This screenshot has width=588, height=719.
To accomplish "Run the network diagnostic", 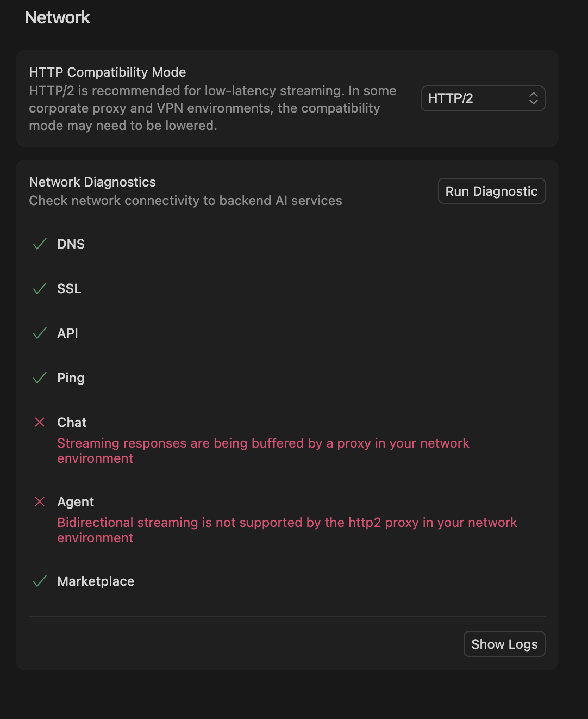I will 491,191.
